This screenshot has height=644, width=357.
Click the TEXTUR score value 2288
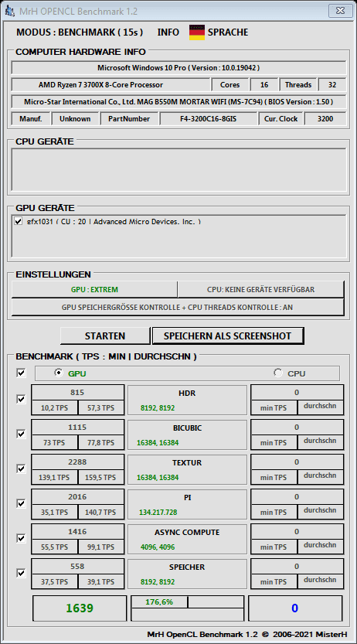tap(77, 462)
